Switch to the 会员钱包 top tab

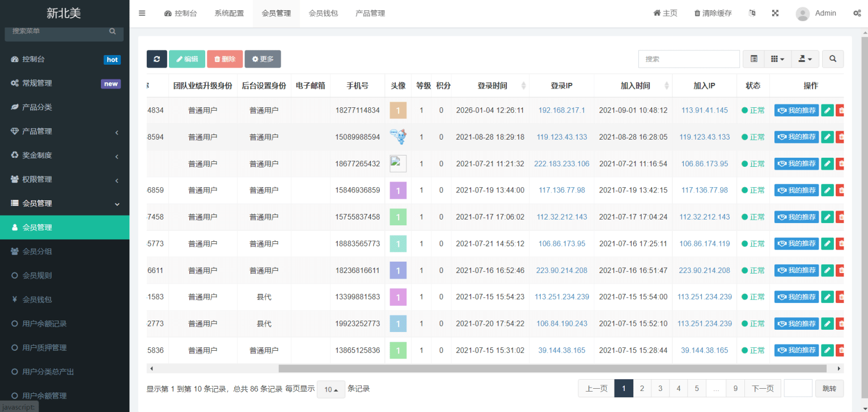coord(323,12)
